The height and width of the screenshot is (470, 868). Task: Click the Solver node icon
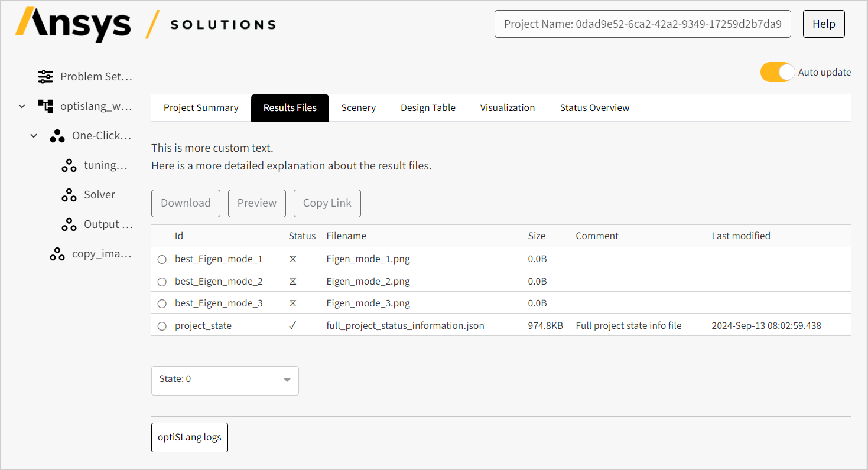[69, 195]
